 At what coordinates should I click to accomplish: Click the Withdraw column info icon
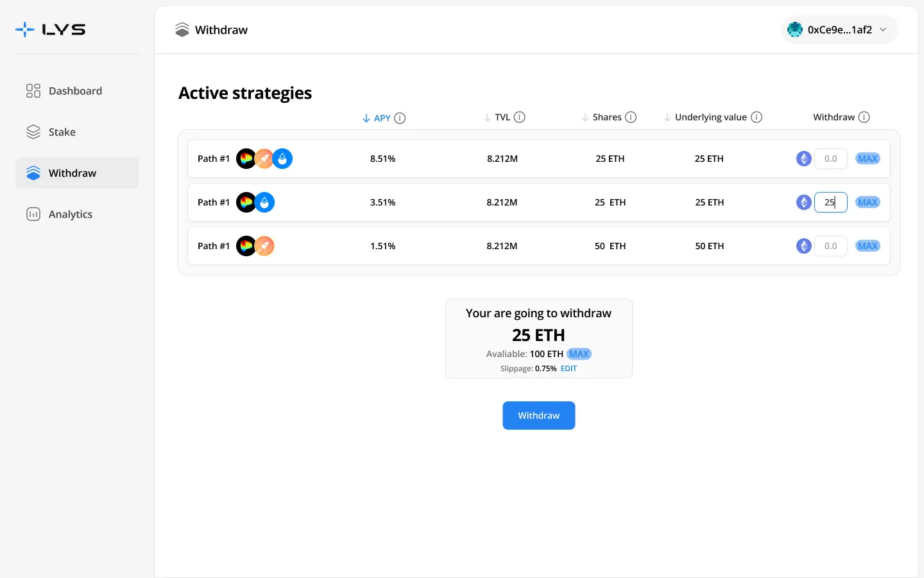tap(864, 117)
